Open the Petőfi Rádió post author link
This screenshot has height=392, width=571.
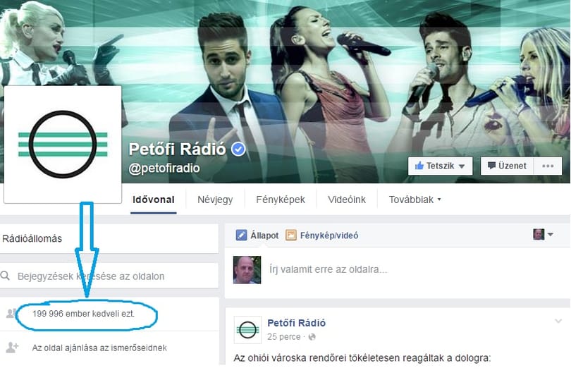coord(296,323)
